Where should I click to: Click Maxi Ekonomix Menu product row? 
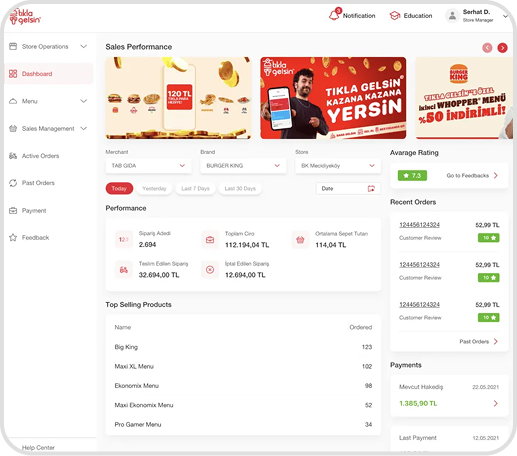coord(243,405)
